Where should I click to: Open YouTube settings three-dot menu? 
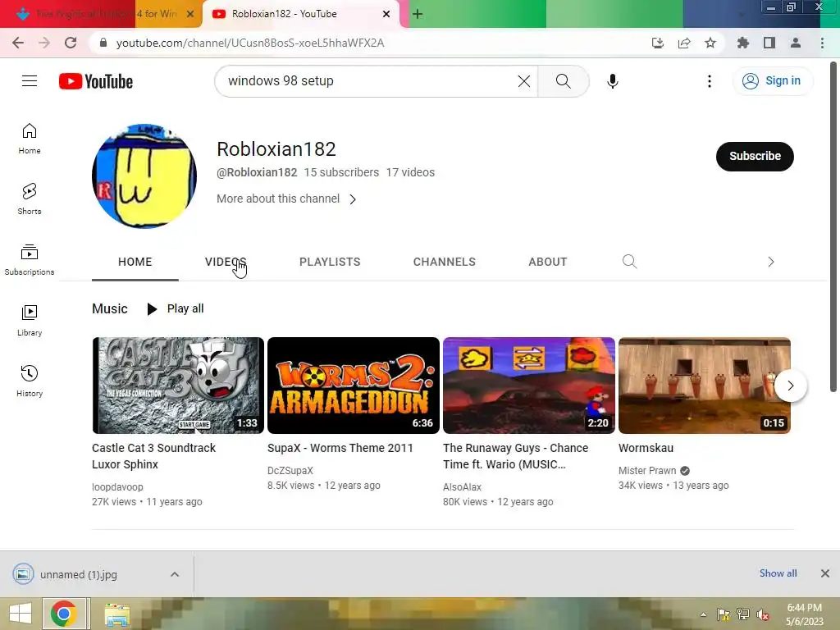710,81
